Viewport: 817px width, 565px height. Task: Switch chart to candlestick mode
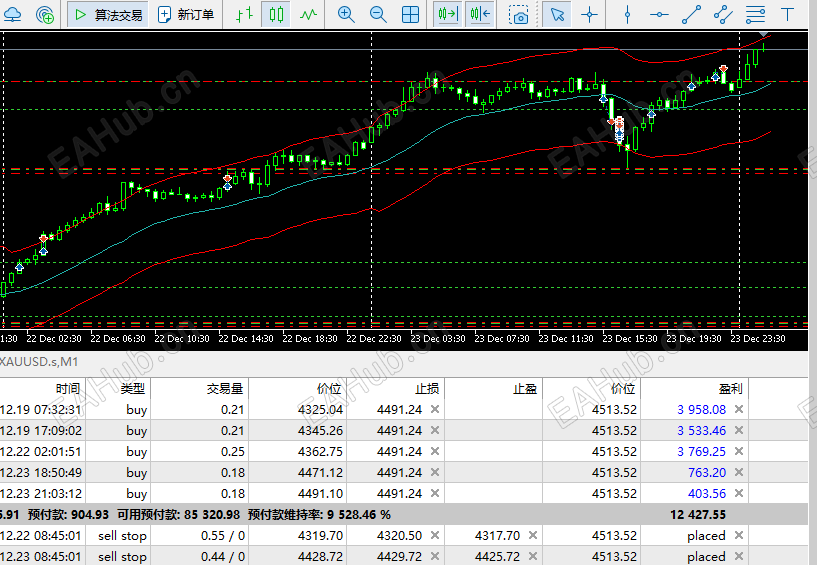(x=276, y=14)
